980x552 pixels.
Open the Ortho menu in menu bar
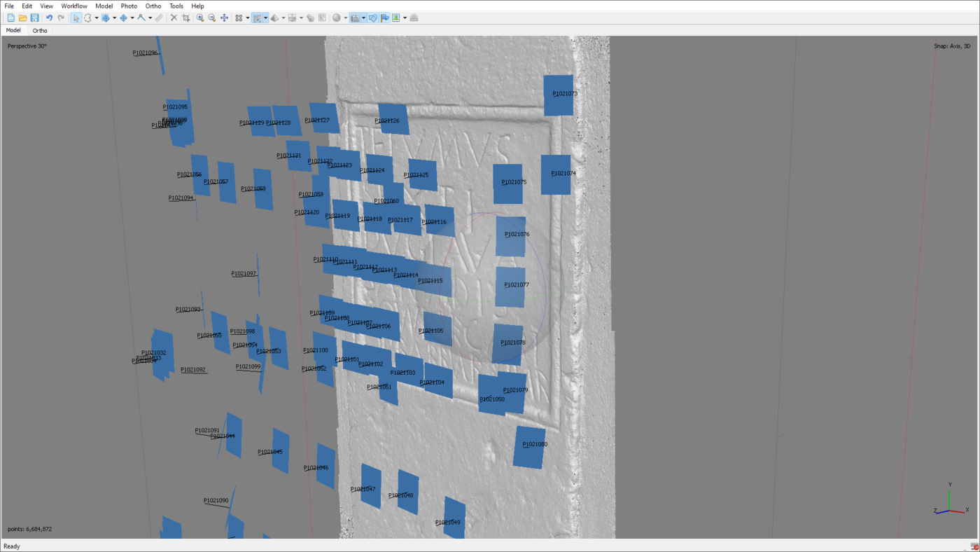pyautogui.click(x=153, y=6)
